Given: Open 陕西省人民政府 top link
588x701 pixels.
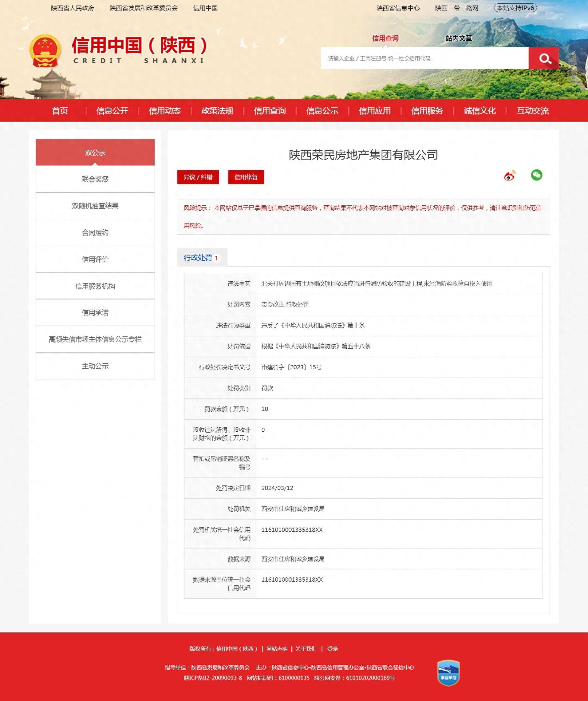Looking at the screenshot, I should [73, 8].
